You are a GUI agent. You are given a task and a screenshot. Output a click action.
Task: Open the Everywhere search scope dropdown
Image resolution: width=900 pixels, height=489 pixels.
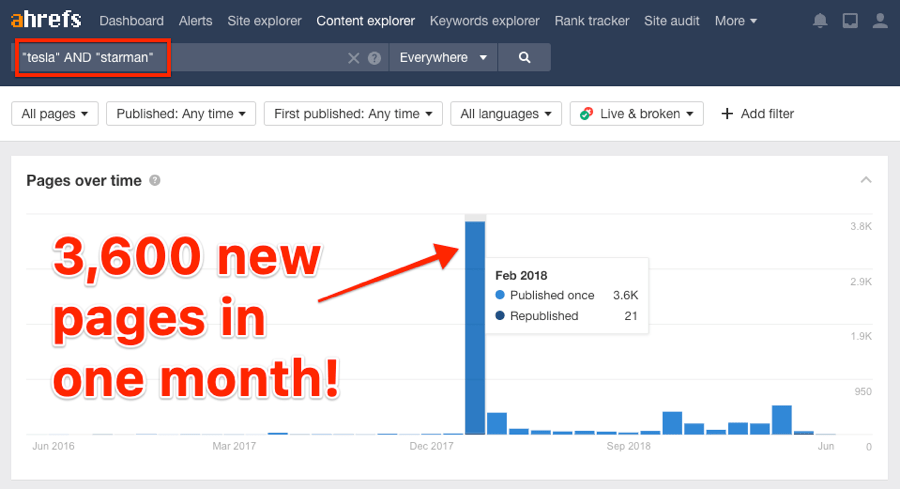(x=442, y=58)
